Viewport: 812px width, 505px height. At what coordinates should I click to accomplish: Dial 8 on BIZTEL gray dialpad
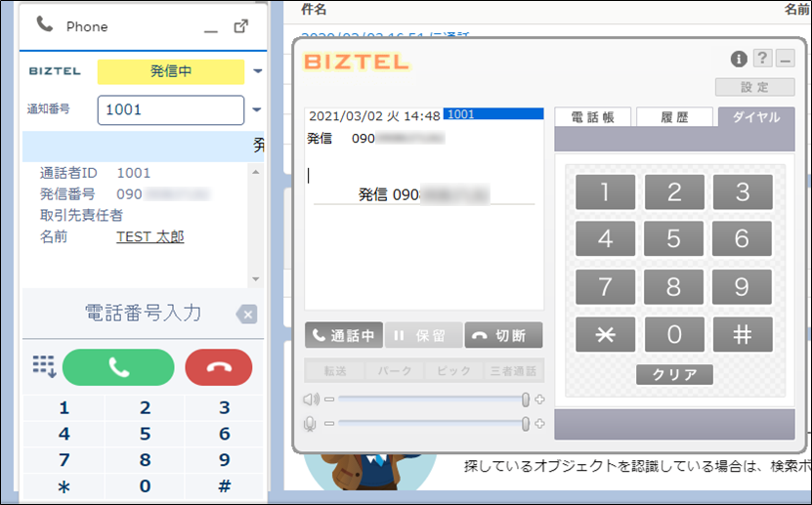(673, 286)
